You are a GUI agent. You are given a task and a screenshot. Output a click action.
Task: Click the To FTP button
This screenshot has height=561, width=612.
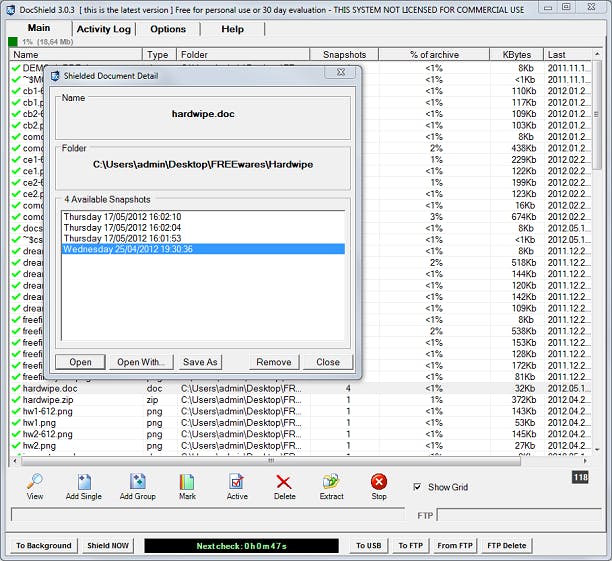point(411,545)
